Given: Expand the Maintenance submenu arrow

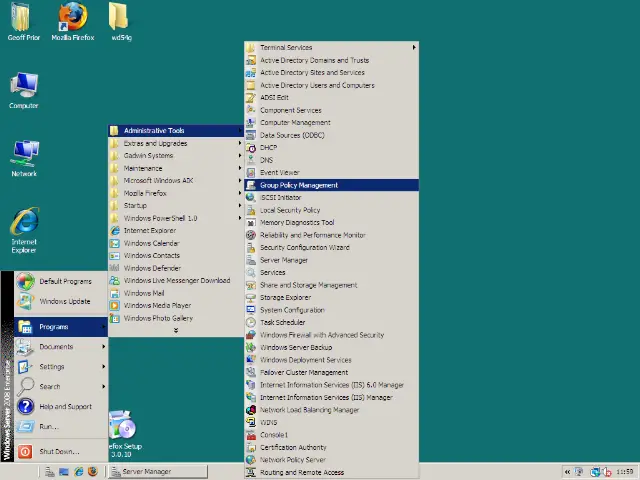Looking at the screenshot, I should [x=240, y=168].
